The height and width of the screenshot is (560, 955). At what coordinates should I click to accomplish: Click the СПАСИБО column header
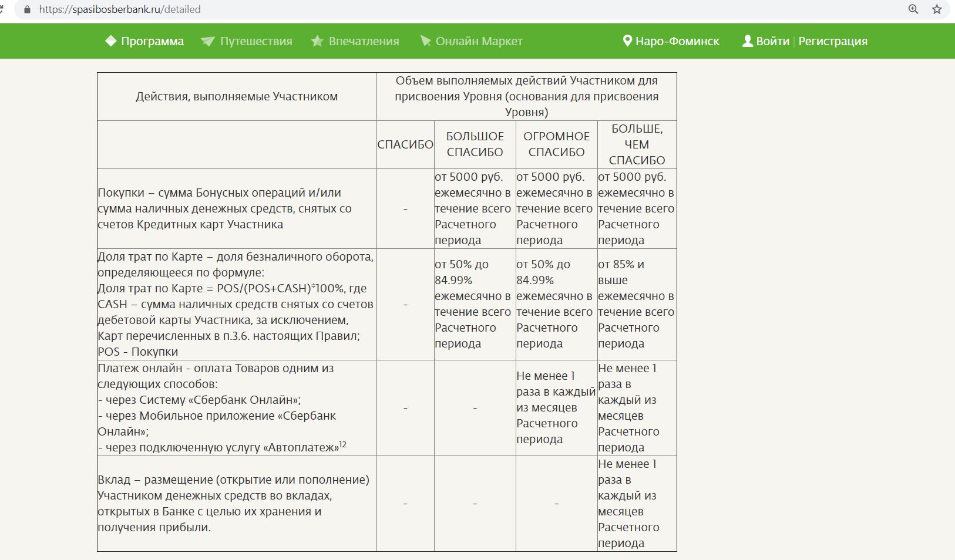click(x=405, y=144)
